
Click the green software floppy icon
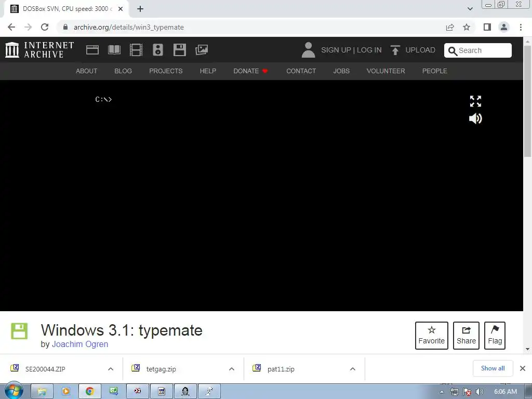19,331
